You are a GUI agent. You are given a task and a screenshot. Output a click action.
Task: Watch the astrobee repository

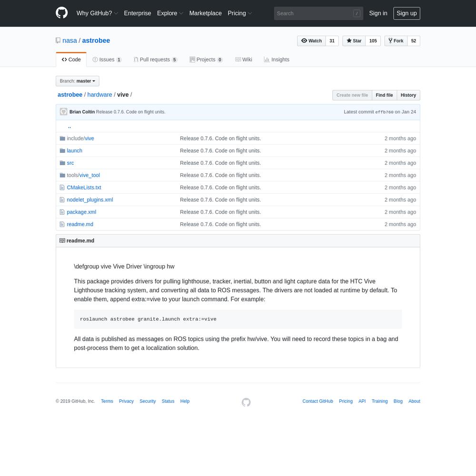tap(311, 40)
